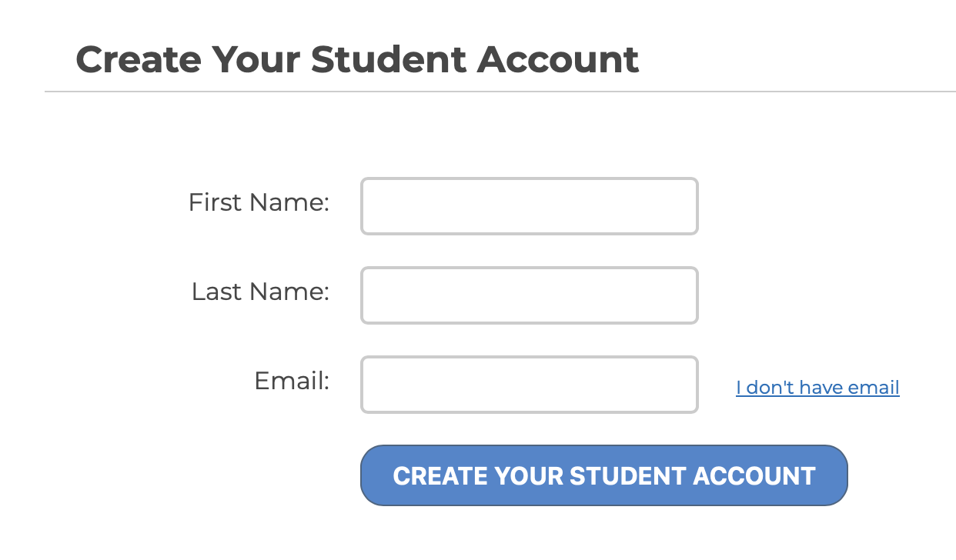The image size is (956, 560).
Task: Click the "First Name:" label text
Action: point(259,202)
